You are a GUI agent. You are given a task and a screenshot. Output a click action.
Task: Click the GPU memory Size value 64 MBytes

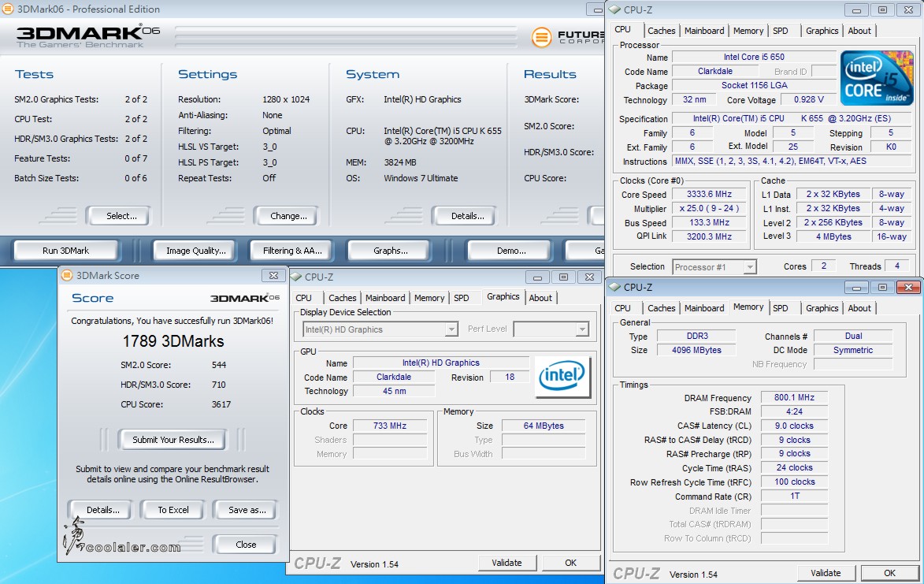pos(544,426)
